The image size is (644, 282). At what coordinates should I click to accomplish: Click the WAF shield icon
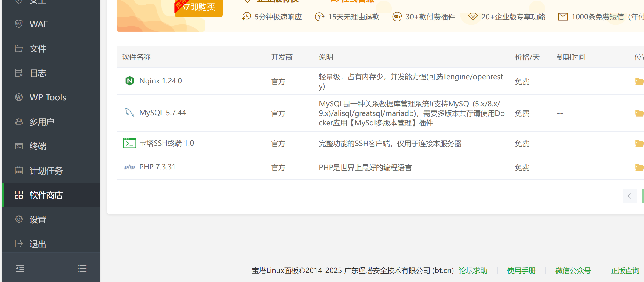pos(19,24)
